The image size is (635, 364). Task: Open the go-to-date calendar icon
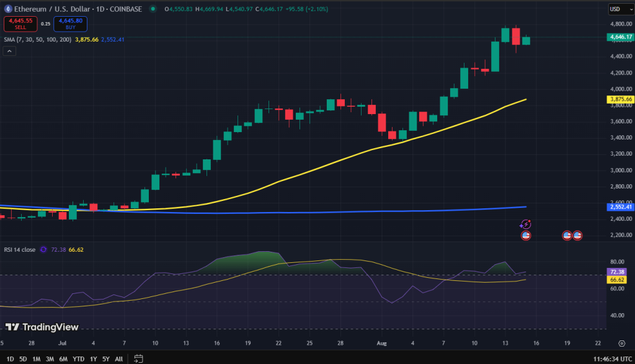tap(139, 358)
